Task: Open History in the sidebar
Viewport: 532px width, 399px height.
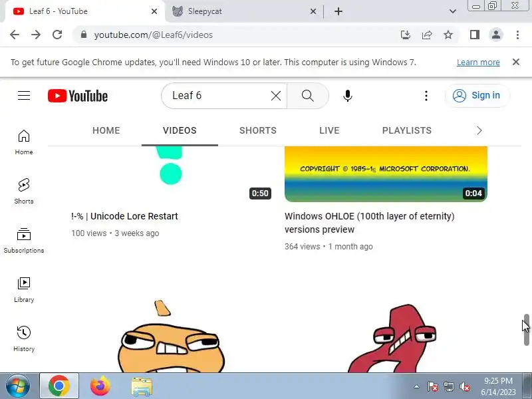Action: point(24,339)
